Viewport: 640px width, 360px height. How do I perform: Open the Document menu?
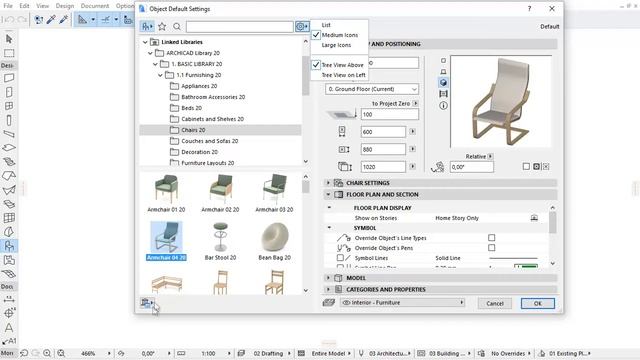(95, 6)
